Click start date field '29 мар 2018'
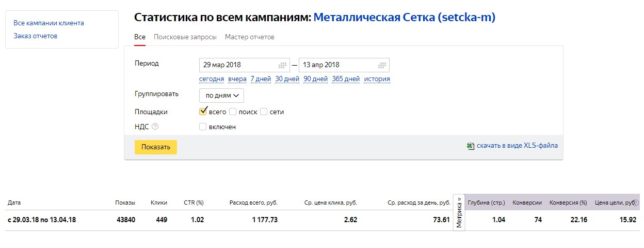 245,65
